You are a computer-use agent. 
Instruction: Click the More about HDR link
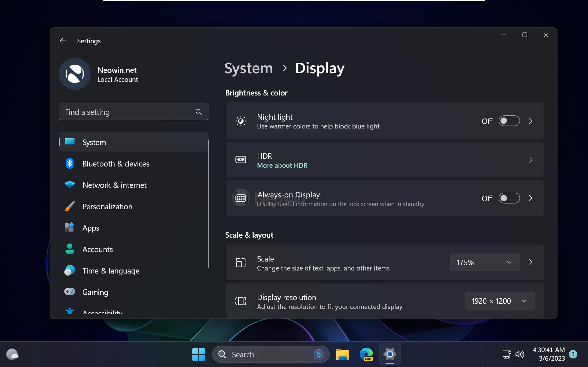pyautogui.click(x=282, y=166)
